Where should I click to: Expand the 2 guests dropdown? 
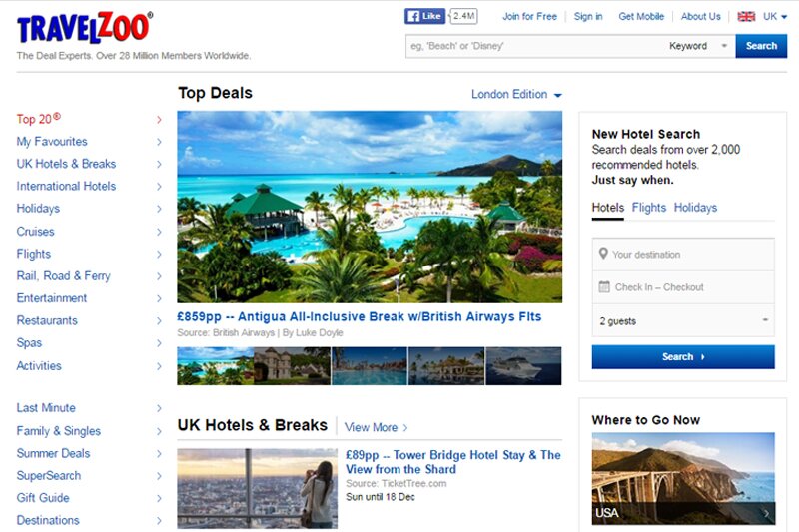pyautogui.click(x=683, y=320)
